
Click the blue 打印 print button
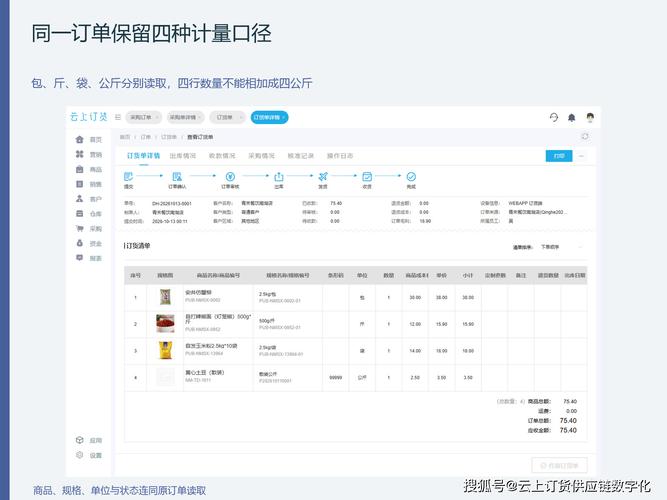[559, 156]
